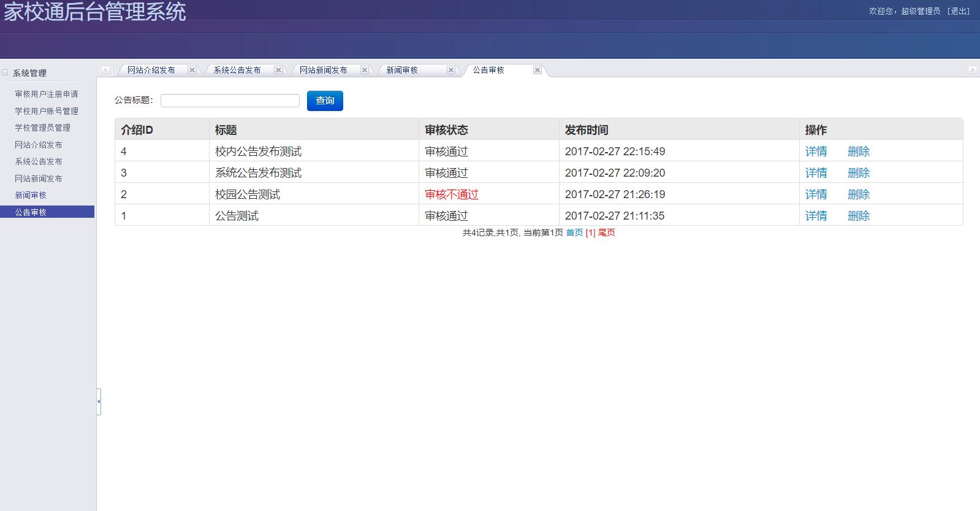Focus the 公告标题 input field
This screenshot has width=980, height=511.
tap(230, 101)
